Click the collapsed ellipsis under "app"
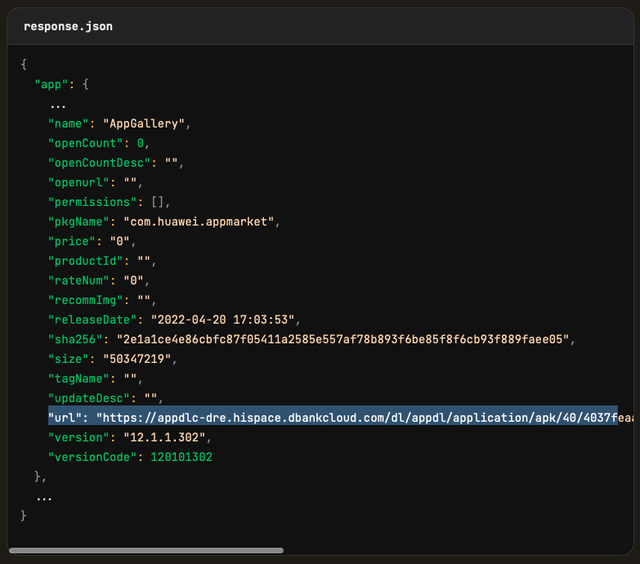Viewport: 640px width, 564px height. point(58,104)
